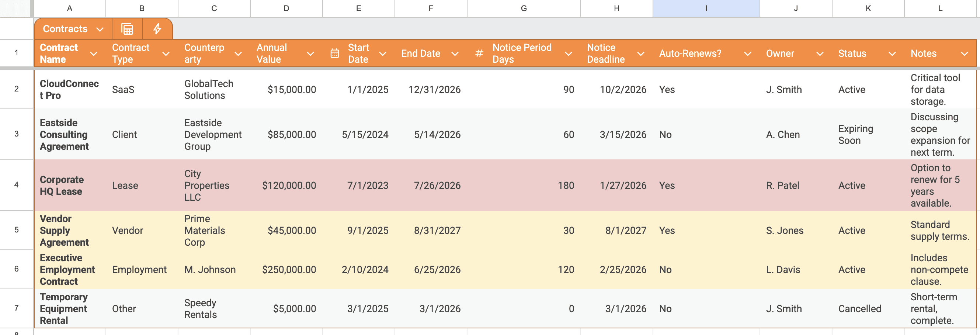
Task: Select column L header
Action: tap(940, 8)
